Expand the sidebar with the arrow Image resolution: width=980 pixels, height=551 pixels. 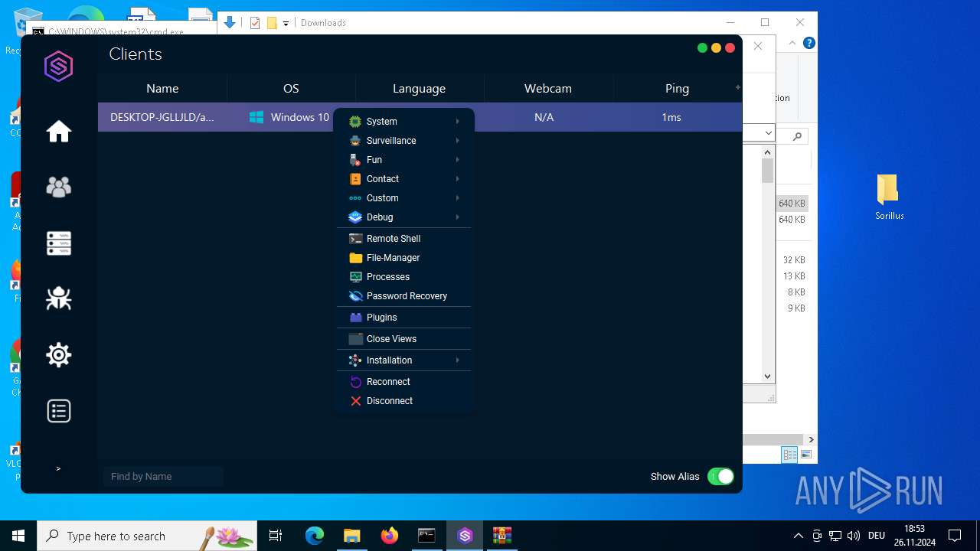58,468
